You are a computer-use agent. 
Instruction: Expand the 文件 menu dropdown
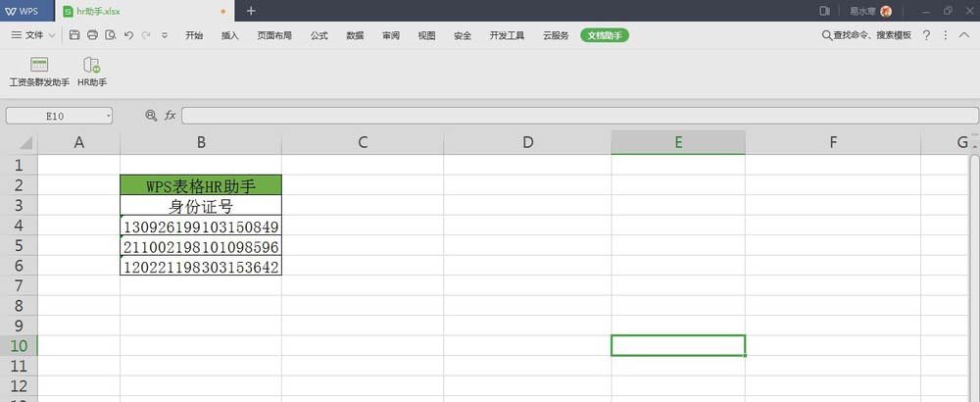click(x=39, y=35)
